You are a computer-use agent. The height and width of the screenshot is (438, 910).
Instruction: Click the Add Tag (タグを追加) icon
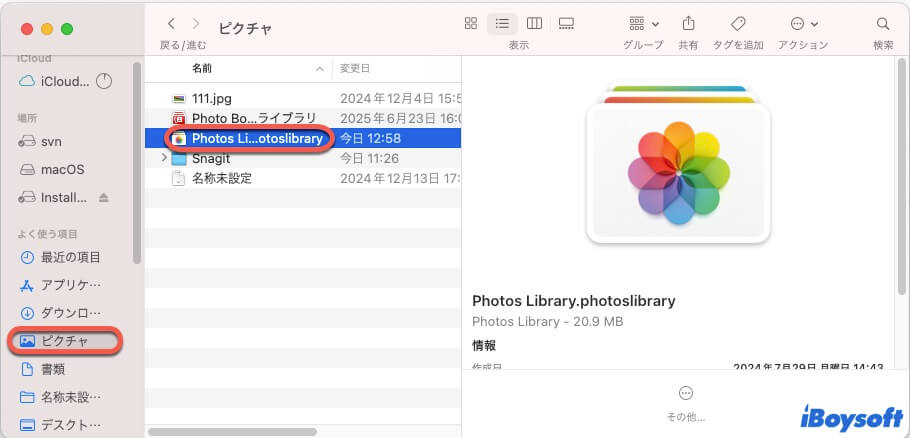[739, 23]
